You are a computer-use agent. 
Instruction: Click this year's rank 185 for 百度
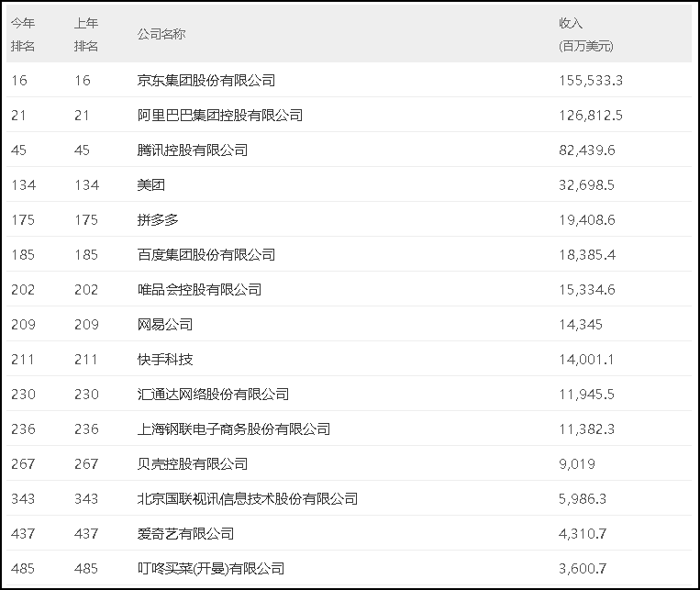23,254
